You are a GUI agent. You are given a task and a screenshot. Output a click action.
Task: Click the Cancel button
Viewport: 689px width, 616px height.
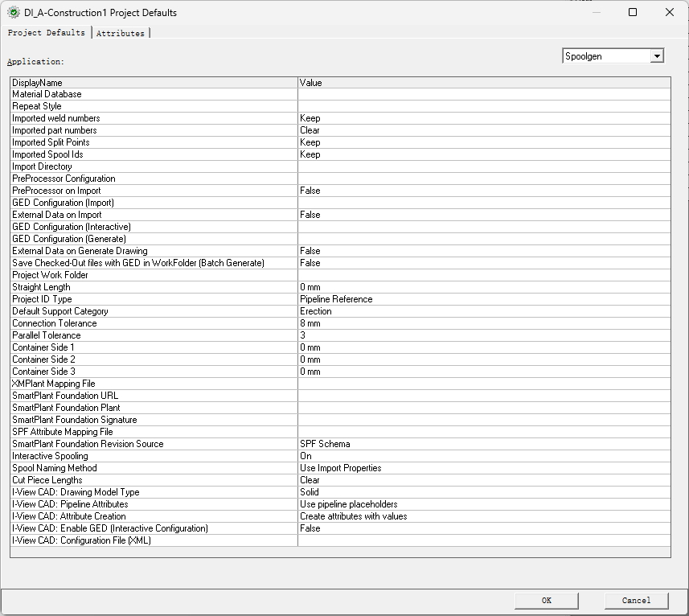point(636,600)
